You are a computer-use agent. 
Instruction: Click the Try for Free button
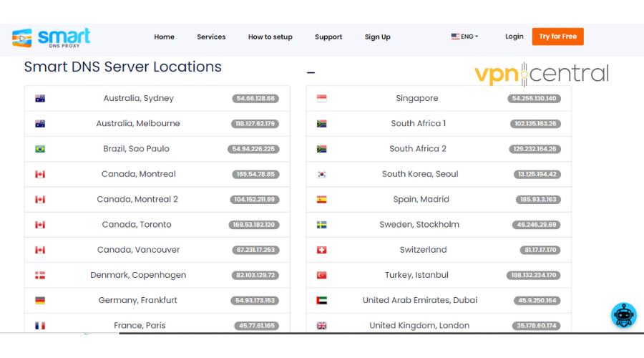557,37
